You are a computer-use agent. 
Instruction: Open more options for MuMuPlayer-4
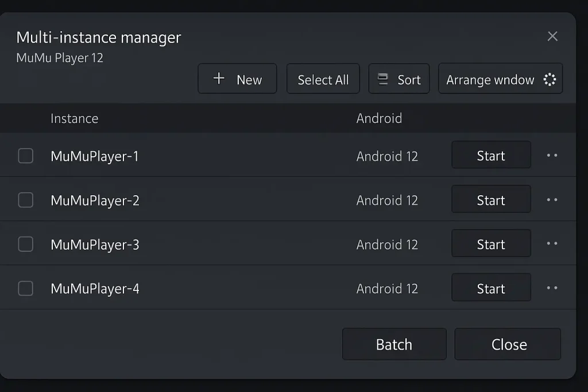click(552, 288)
